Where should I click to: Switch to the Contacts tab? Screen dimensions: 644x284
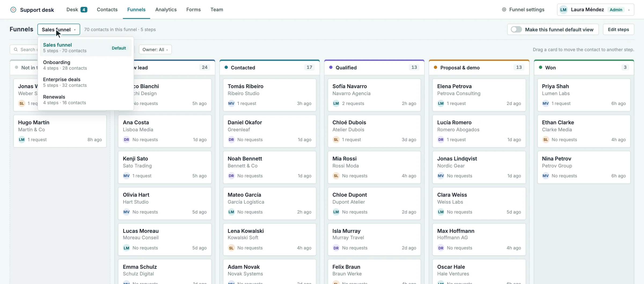(107, 10)
